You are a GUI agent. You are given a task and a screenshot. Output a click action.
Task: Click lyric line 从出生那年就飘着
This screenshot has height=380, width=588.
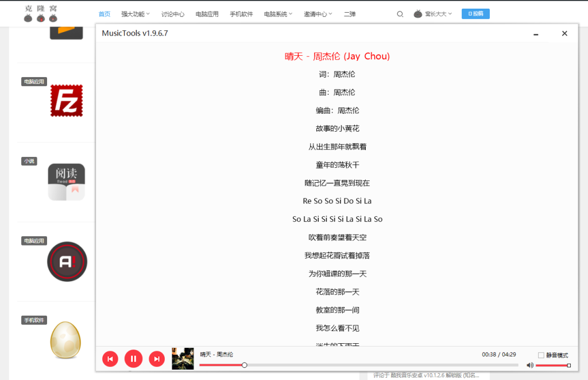[337, 147]
